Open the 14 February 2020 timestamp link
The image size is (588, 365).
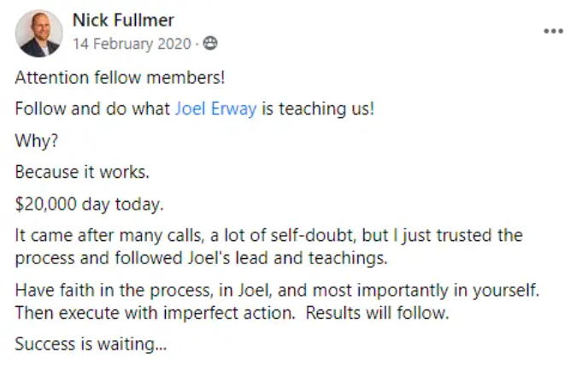(x=132, y=44)
